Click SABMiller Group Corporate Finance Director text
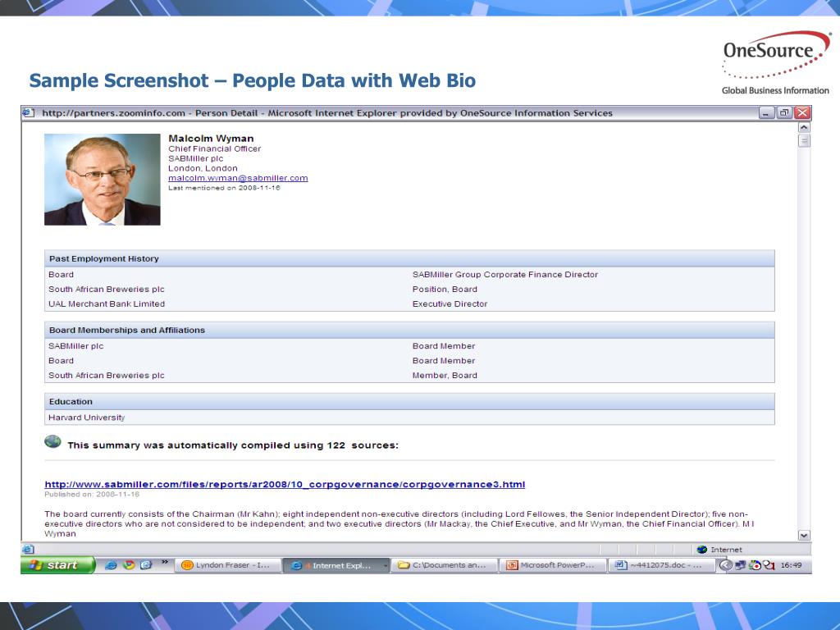840x630 pixels. [x=505, y=274]
